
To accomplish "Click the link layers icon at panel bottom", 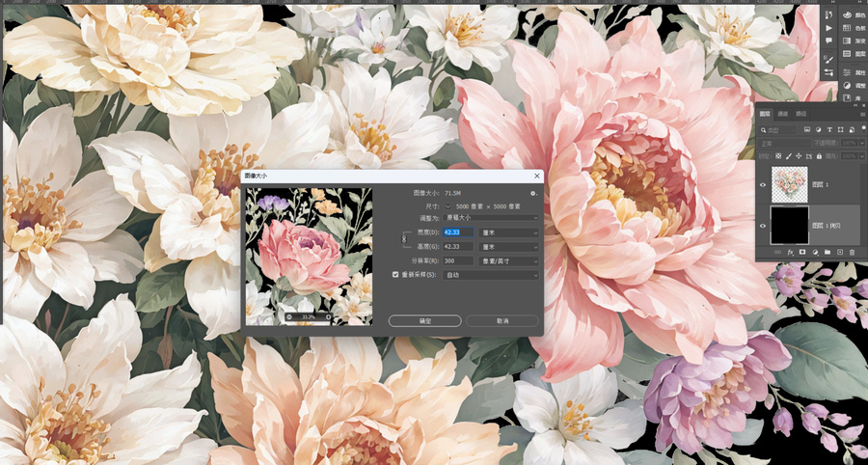I will 777,252.
